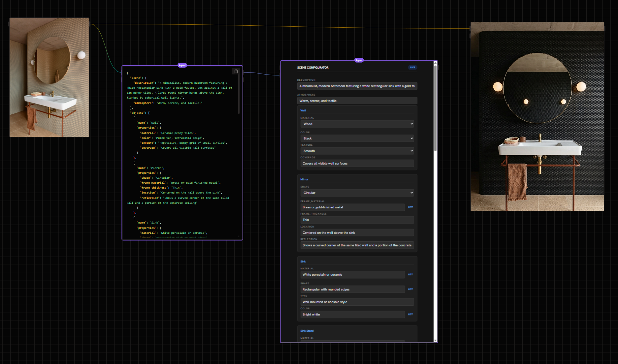Click the Agent badge on the Scene Configurator
This screenshot has width=618, height=364.
pyautogui.click(x=359, y=60)
